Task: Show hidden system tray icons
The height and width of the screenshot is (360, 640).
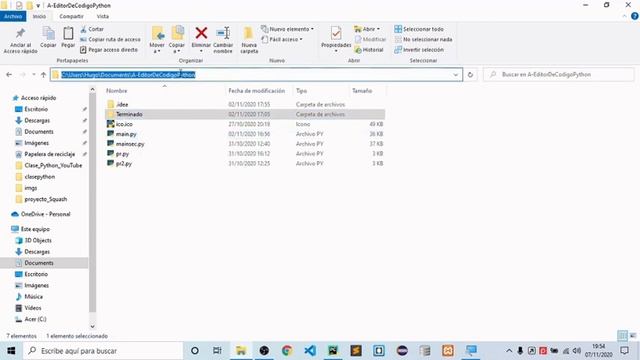Action: click(509, 351)
